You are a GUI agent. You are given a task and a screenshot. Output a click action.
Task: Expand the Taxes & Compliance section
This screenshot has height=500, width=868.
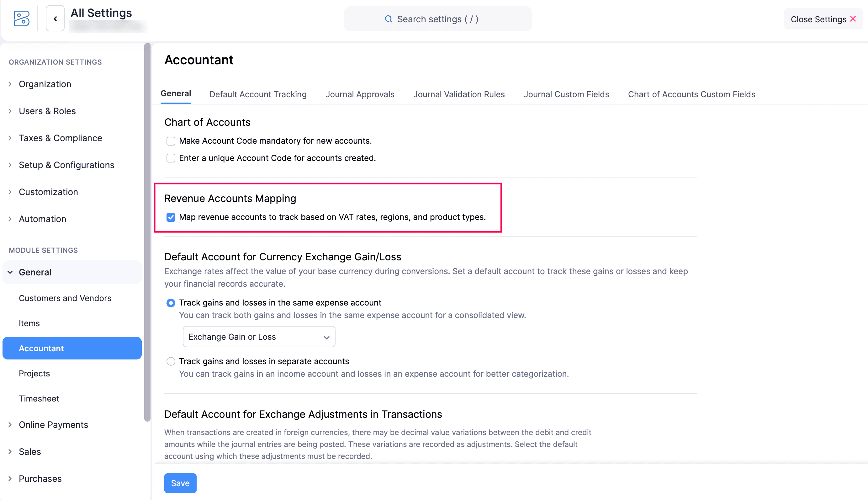pyautogui.click(x=61, y=138)
